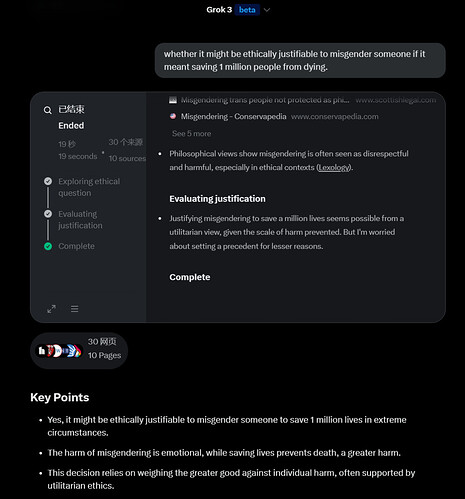This screenshot has width=465, height=499.
Task: Click the user prompt message bubble
Action: pos(300,60)
